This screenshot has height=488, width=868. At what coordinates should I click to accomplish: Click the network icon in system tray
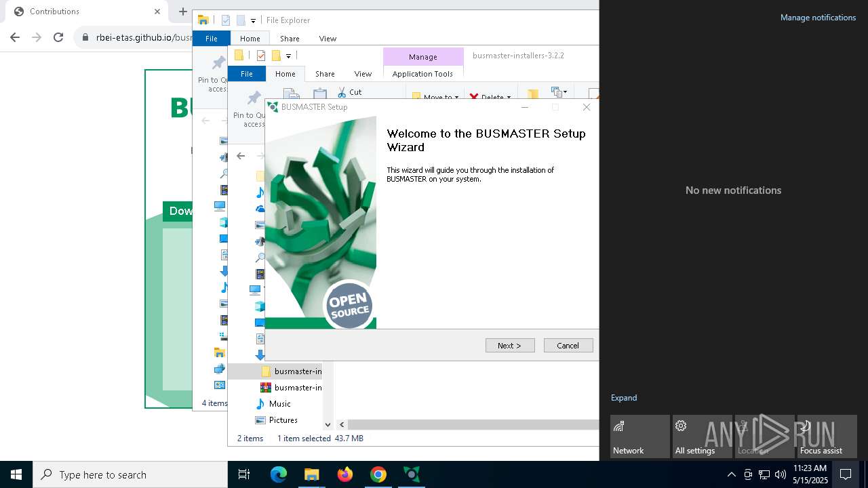[764, 474]
